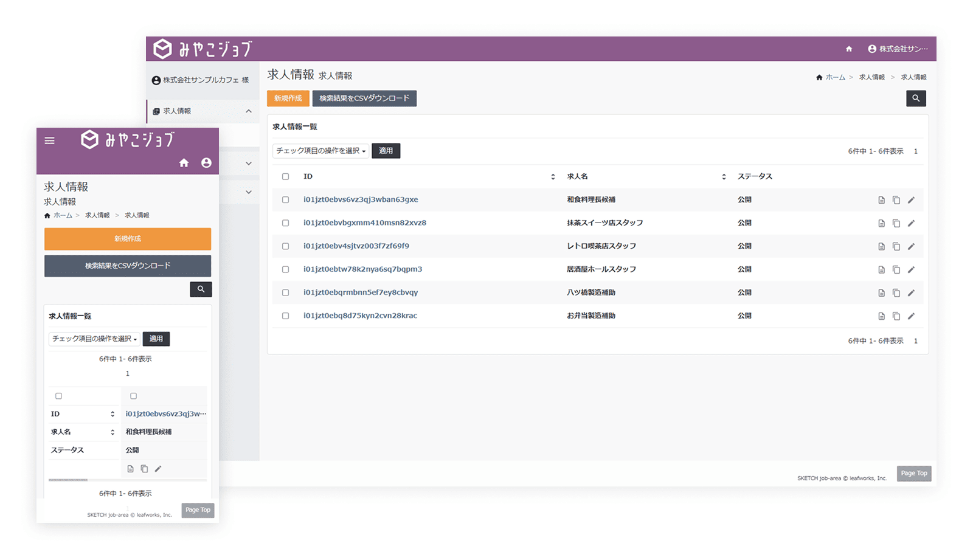Image resolution: width=973 pixels, height=560 pixels.
Task: Click the user account icon in mobile header
Action: point(207,163)
